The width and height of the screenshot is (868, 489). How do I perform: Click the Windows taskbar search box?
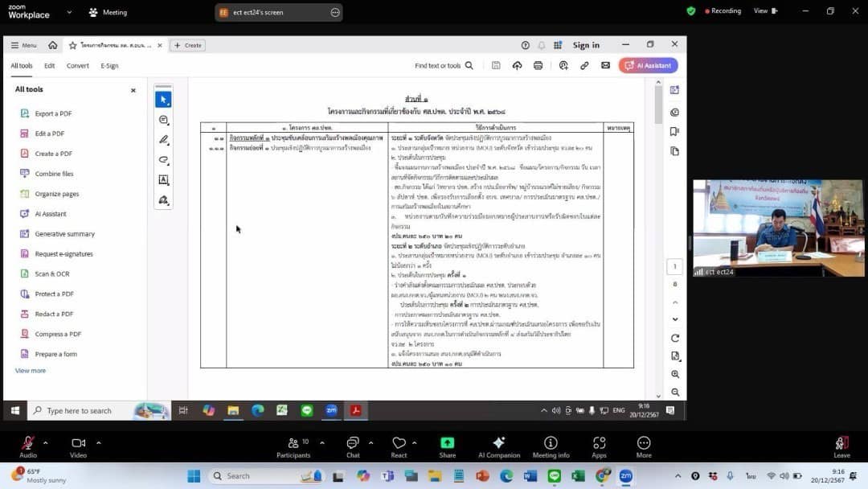(88, 411)
